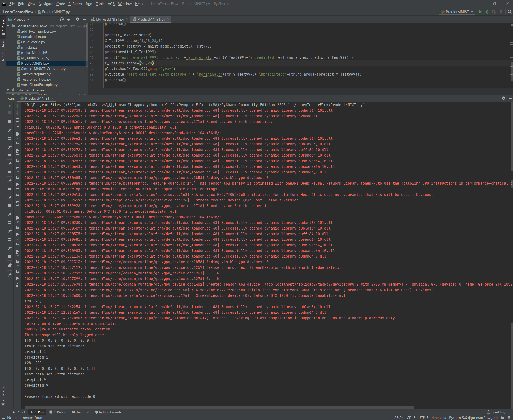513x420 pixels.
Task: Click LearnTensorFlow breadcrumb in navigation bar
Action: [18, 12]
